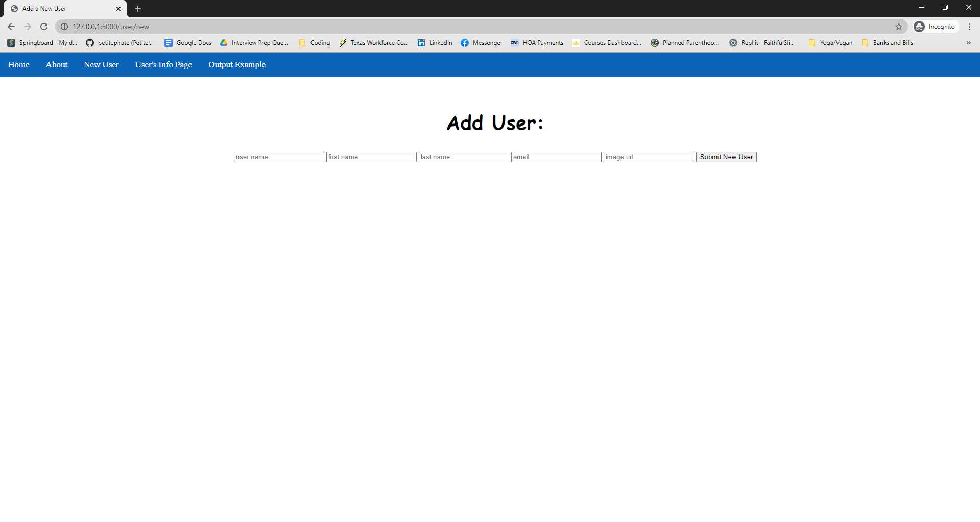
Task: View site information icon in address bar
Action: point(64,27)
